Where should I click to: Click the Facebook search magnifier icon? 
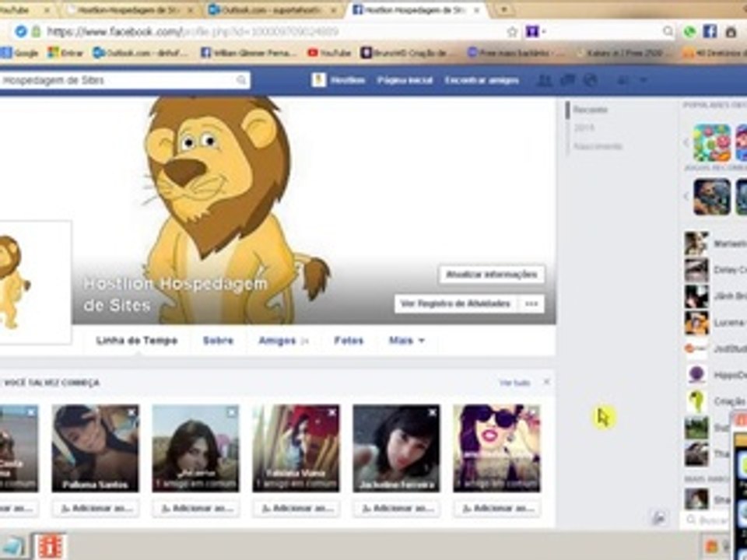(241, 80)
